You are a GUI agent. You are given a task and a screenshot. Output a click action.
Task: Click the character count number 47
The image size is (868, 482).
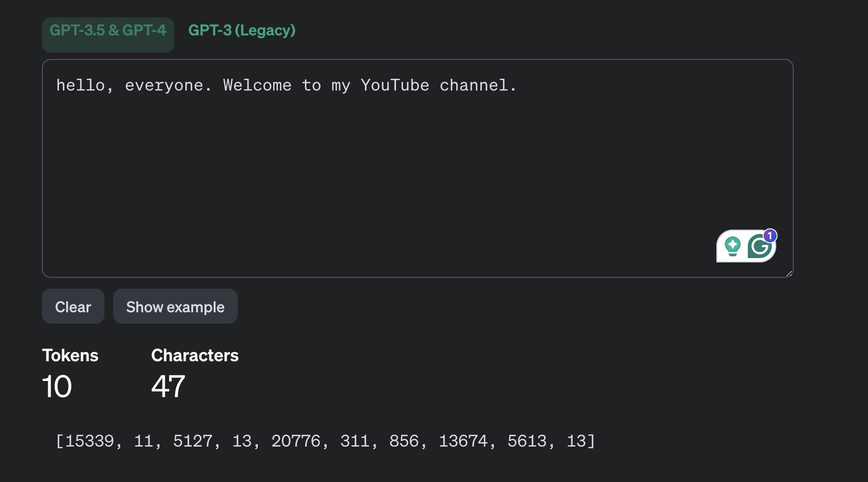[168, 387]
